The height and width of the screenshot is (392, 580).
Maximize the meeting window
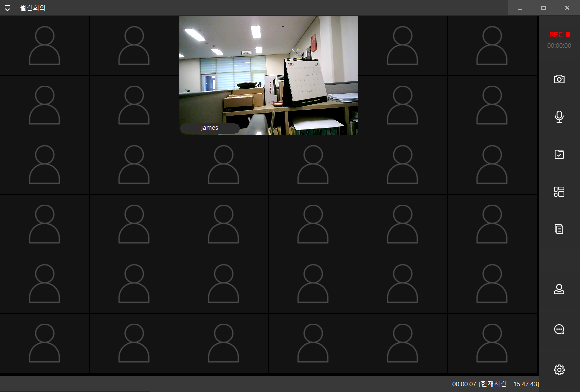click(544, 8)
